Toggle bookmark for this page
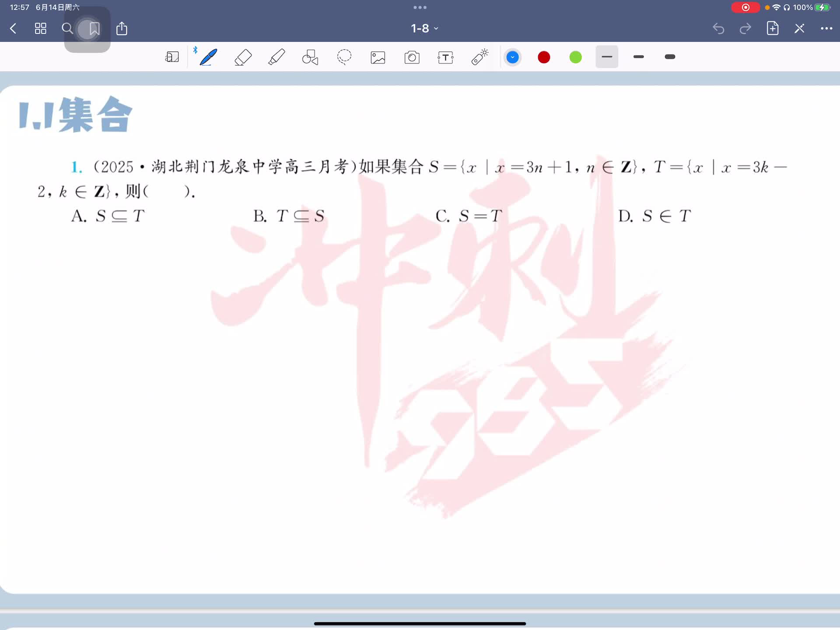 pyautogui.click(x=94, y=29)
